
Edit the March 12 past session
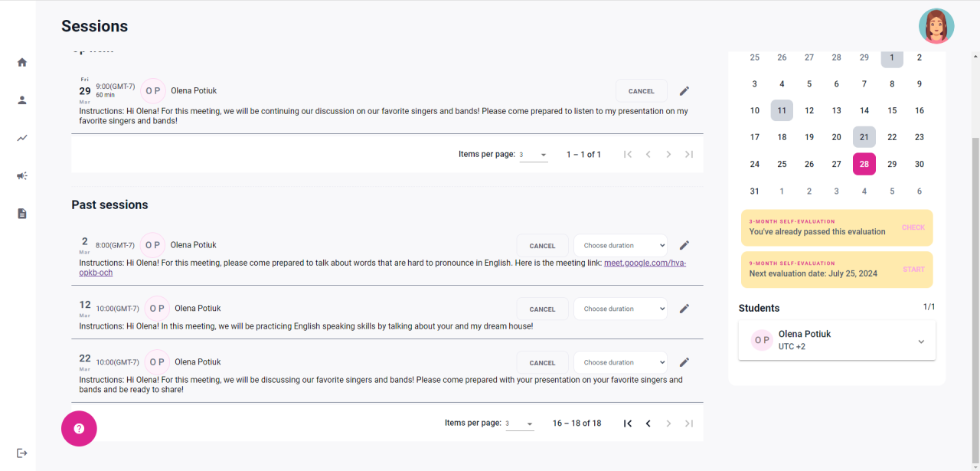(684, 309)
